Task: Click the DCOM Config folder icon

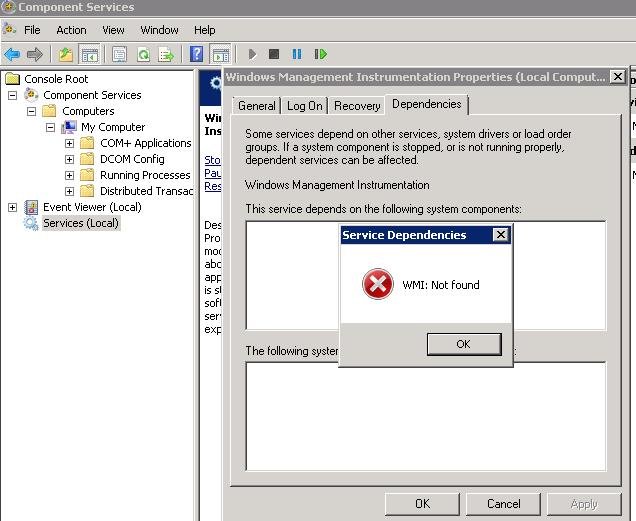Action: 87,159
